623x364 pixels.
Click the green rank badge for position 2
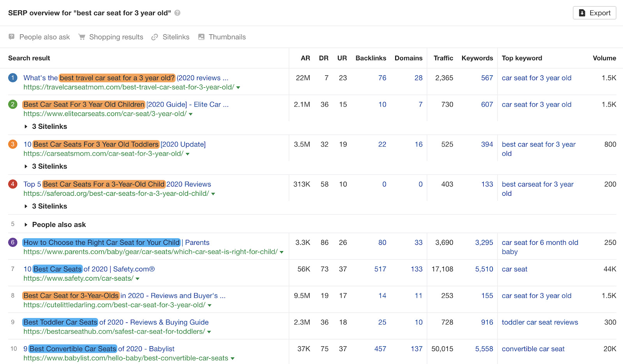[x=12, y=104]
